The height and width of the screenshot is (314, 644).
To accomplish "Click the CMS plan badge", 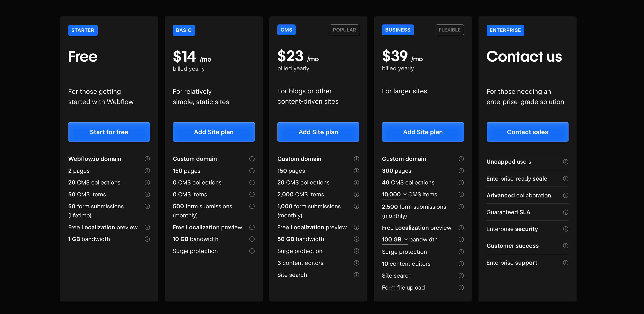I will click(x=286, y=30).
